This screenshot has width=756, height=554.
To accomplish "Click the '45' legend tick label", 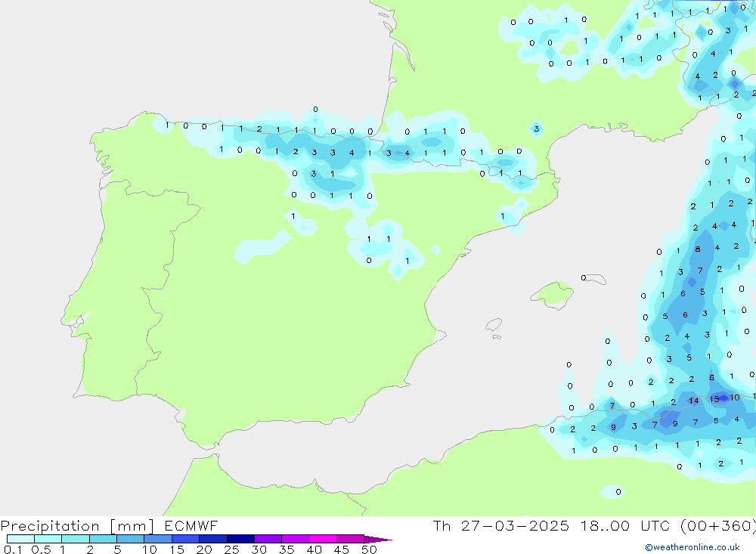I will pos(342,549).
